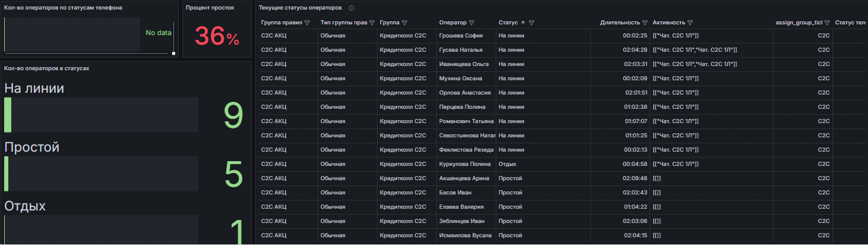
Task: Show info tooltip for Текущие статусы операторов
Action: pos(351,8)
